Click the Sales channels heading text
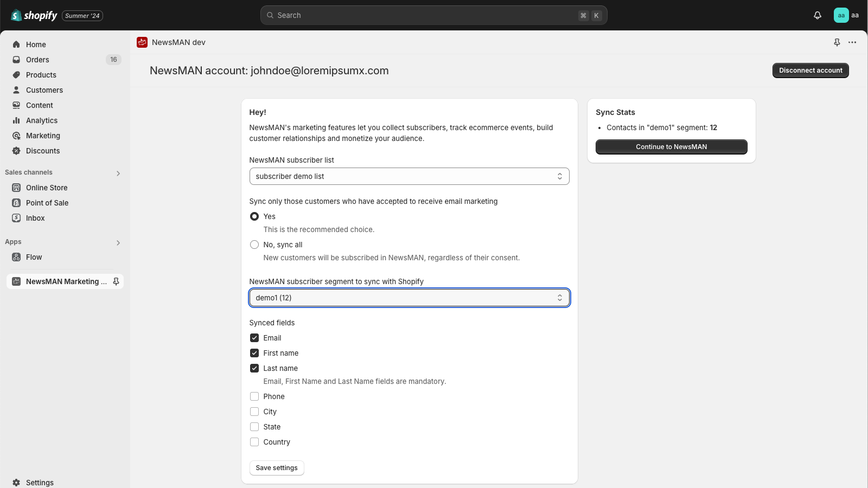This screenshot has width=868, height=488. coord(29,172)
